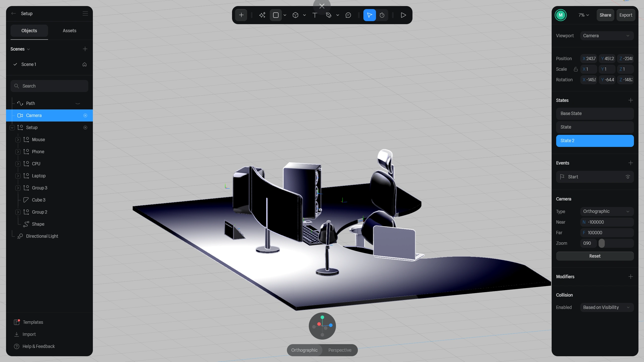Screen dimensions: 644x362
Task: Select the pen/tag drawing tool
Action: click(329, 15)
